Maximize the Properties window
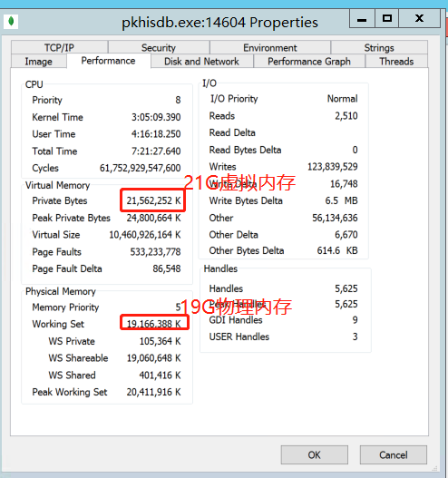The height and width of the screenshot is (478, 448). coord(387,19)
